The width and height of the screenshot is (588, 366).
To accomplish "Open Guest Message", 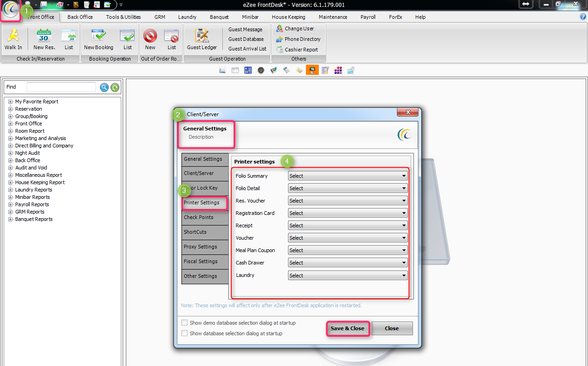I will coord(245,29).
